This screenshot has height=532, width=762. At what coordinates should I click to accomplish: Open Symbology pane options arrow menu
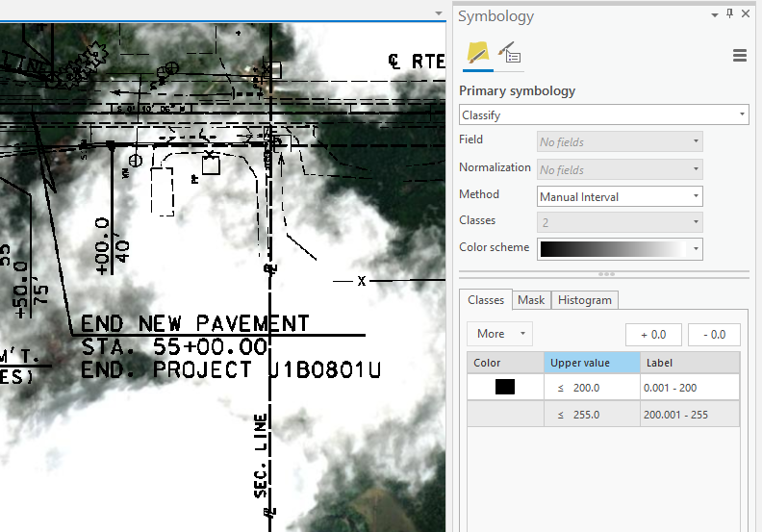tap(715, 15)
